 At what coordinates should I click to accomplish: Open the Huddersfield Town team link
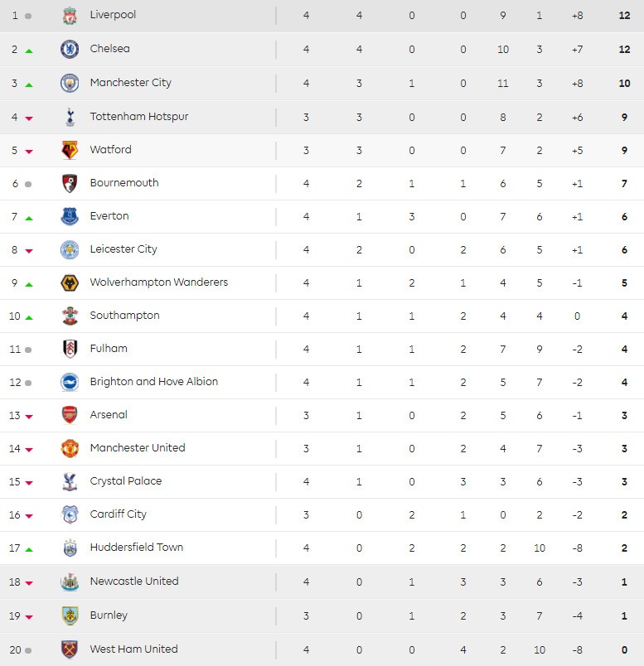[x=137, y=548]
